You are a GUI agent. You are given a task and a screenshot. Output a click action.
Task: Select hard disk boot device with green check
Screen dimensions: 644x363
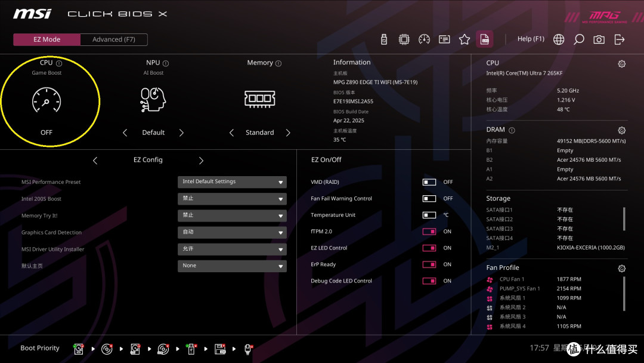tap(79, 349)
